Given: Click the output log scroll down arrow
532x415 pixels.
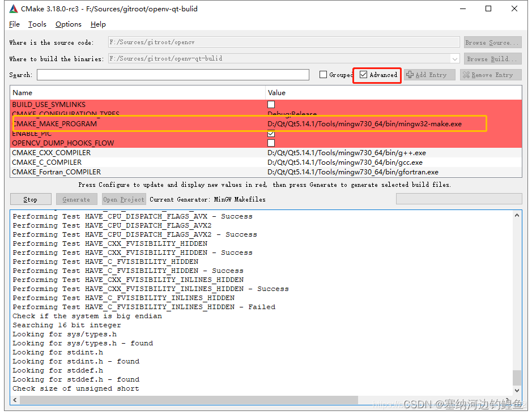Looking at the screenshot, I should pyautogui.click(x=517, y=390).
